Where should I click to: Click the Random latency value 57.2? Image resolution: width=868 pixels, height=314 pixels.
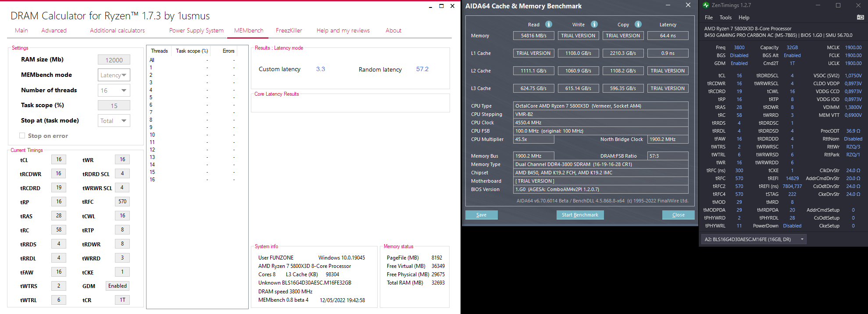coord(422,69)
